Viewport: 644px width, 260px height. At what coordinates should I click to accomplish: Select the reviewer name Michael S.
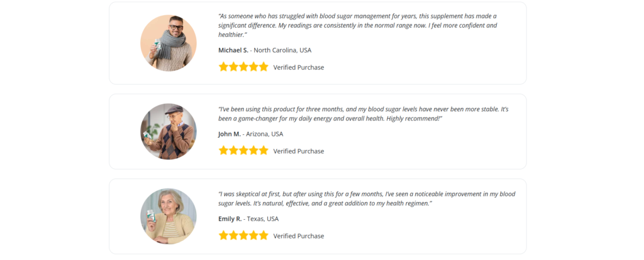click(233, 50)
